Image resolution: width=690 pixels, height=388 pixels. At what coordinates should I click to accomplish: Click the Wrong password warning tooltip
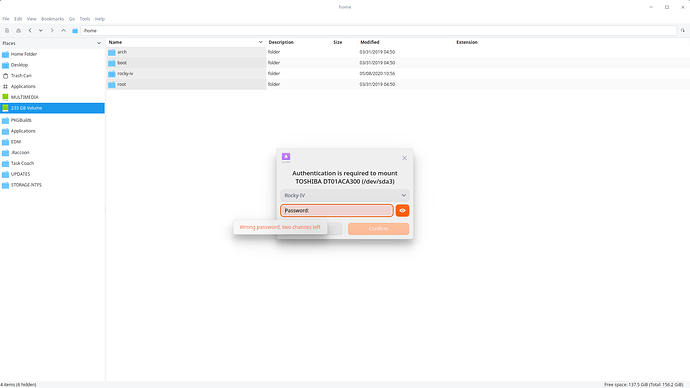(x=280, y=227)
